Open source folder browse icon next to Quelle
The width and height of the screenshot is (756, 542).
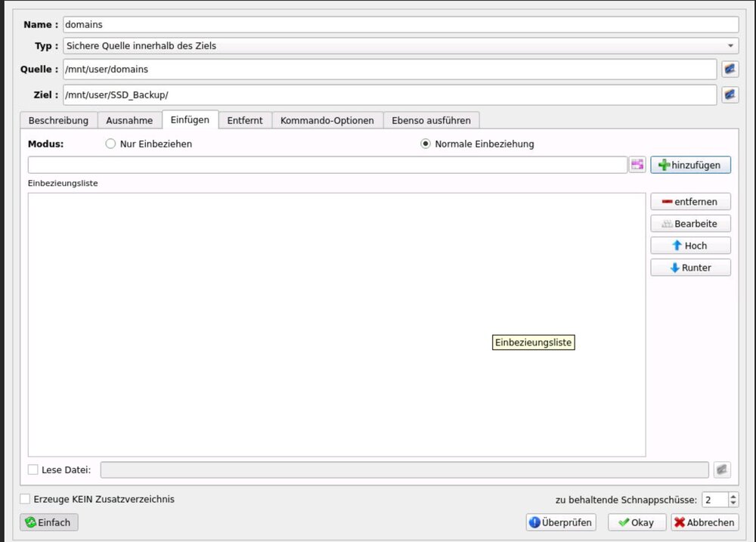pyautogui.click(x=730, y=69)
